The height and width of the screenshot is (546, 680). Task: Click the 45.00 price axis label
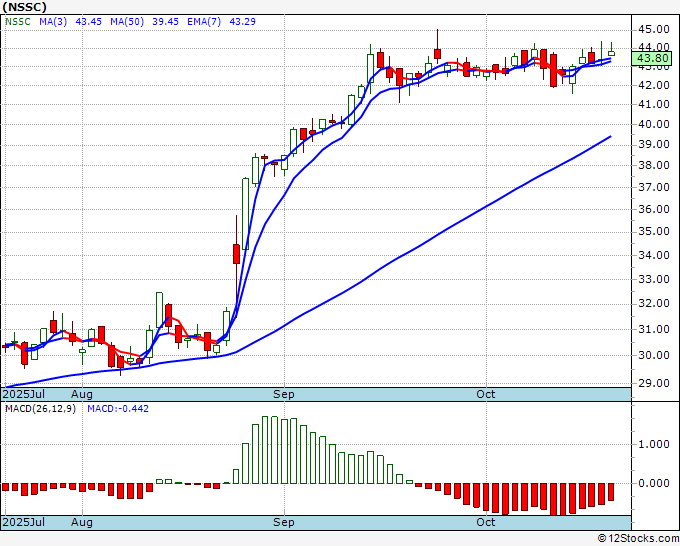click(654, 29)
